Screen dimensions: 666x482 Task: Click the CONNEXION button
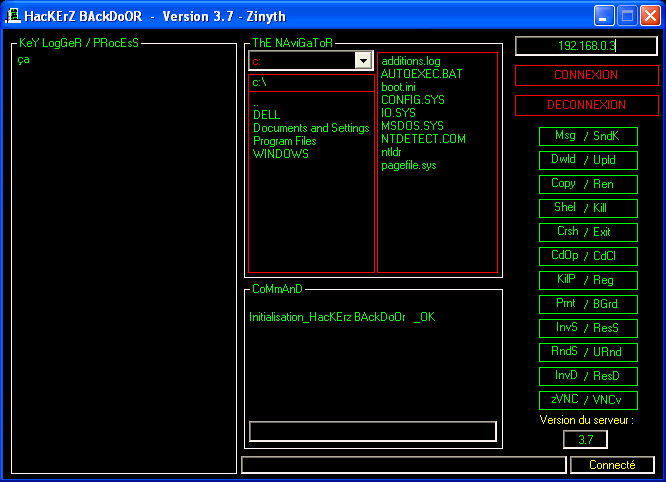pyautogui.click(x=586, y=75)
